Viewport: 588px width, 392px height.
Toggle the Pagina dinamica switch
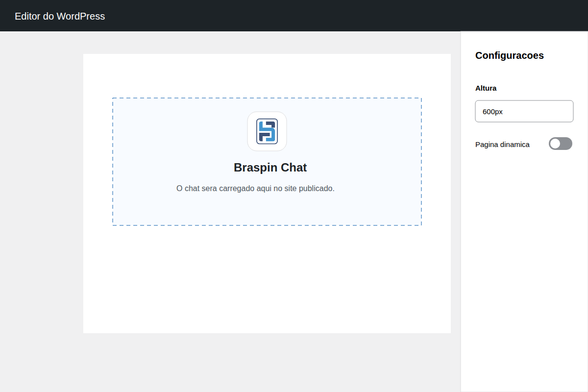click(x=561, y=144)
